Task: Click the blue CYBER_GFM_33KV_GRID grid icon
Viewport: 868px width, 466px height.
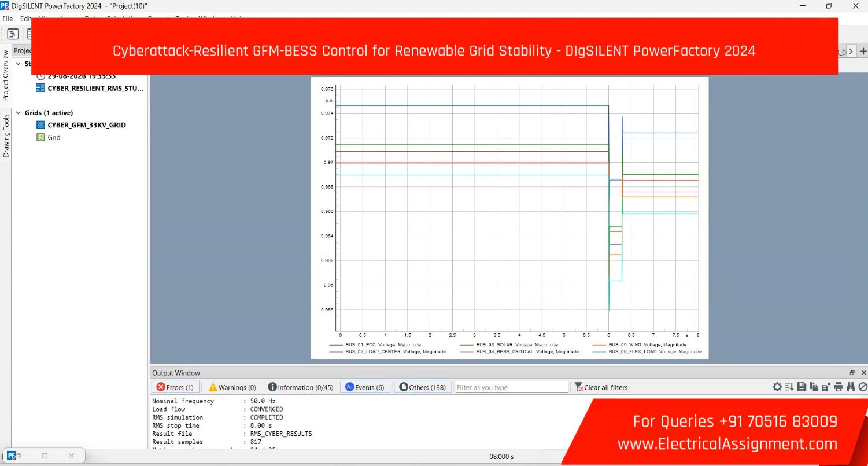Action: 40,125
